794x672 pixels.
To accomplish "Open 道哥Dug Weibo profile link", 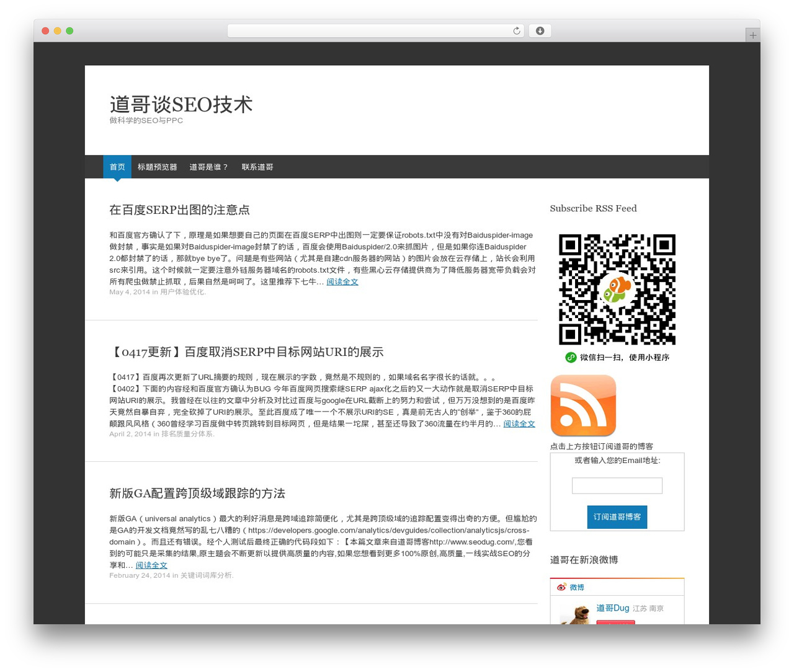I will click(613, 608).
